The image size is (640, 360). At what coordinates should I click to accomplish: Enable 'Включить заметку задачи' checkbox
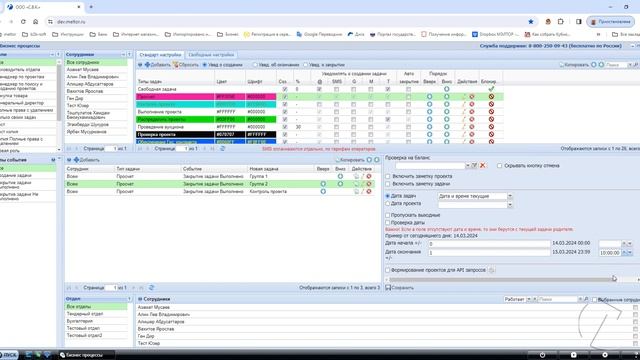pyautogui.click(x=388, y=184)
